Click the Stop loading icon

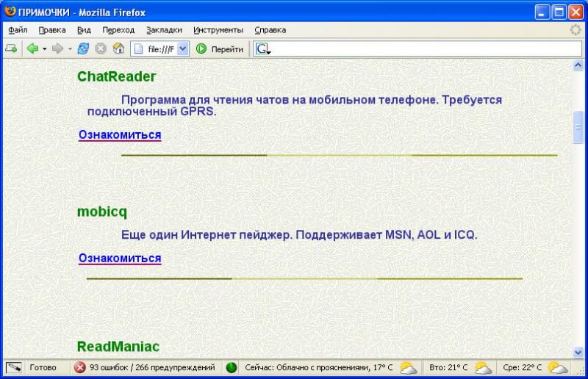point(100,49)
